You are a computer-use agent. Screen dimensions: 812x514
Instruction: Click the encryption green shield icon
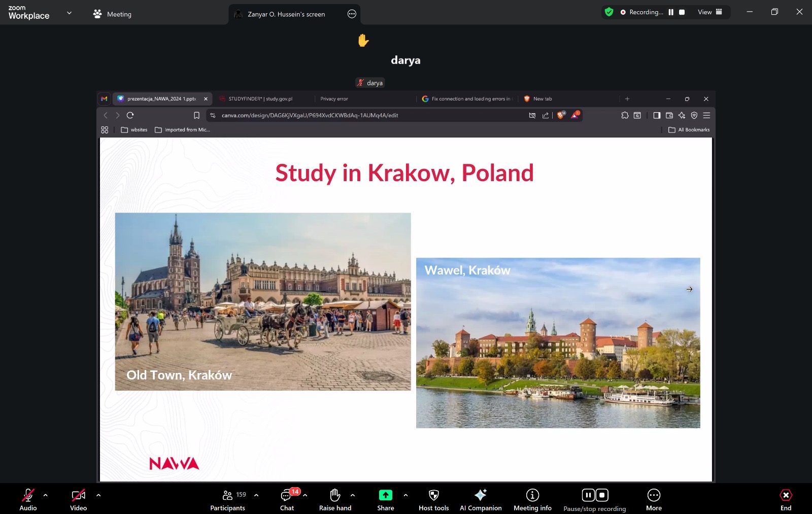point(609,12)
